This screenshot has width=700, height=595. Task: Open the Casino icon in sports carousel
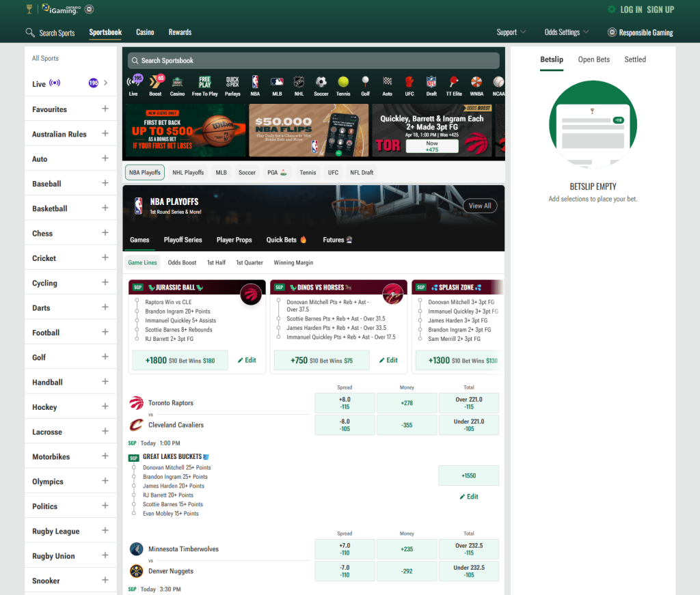[177, 85]
